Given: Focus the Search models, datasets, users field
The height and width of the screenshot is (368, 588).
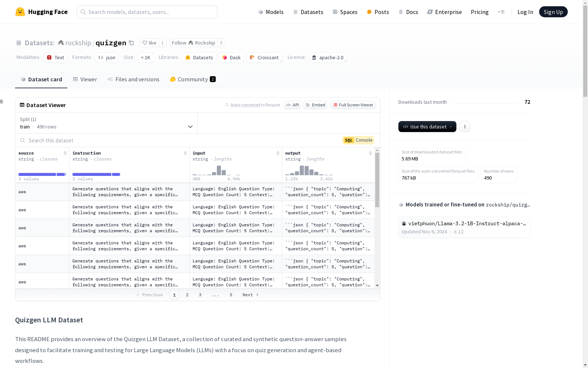Looking at the screenshot, I should coord(147,12).
